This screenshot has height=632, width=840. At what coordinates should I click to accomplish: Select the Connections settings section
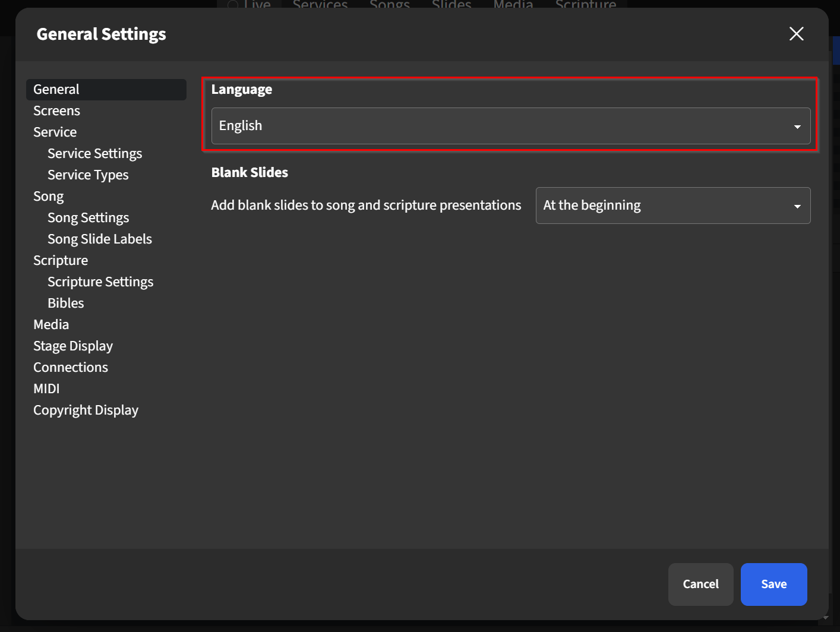point(71,367)
